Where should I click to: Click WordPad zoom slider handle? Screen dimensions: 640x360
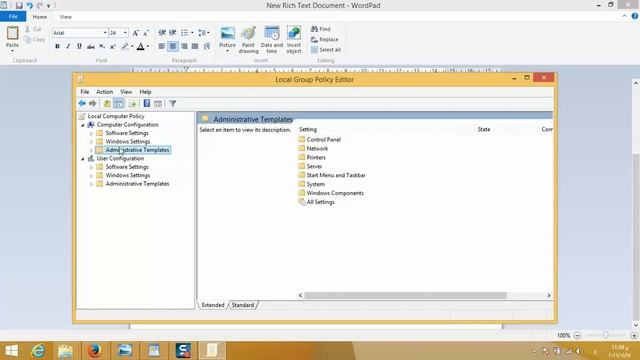tap(605, 335)
